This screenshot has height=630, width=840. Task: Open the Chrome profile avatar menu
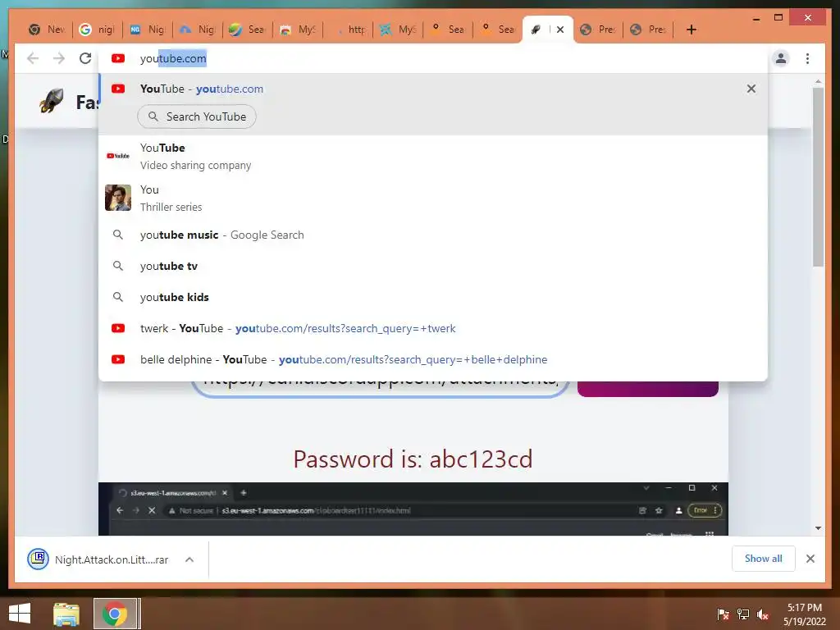pyautogui.click(x=781, y=58)
